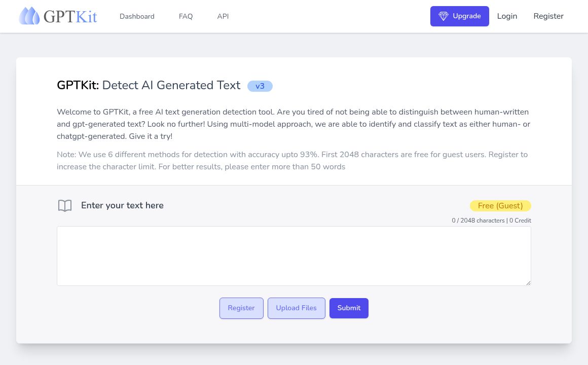Open the Dashboard page
588x365 pixels.
[137, 16]
